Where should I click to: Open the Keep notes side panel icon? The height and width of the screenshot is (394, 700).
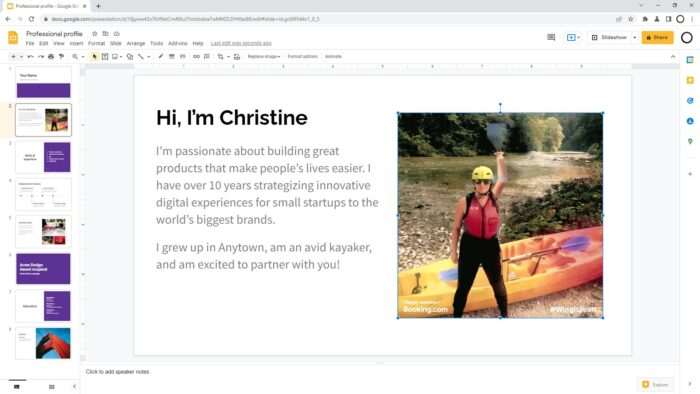point(690,80)
